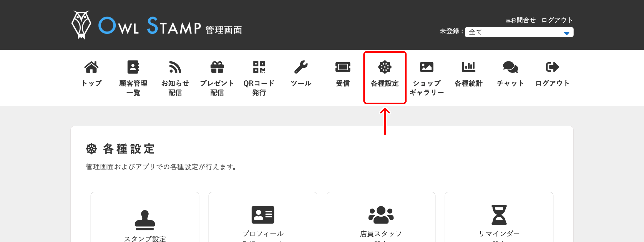Open QRコード発行 QR code issuing
The image size is (644, 242).
pyautogui.click(x=259, y=76)
